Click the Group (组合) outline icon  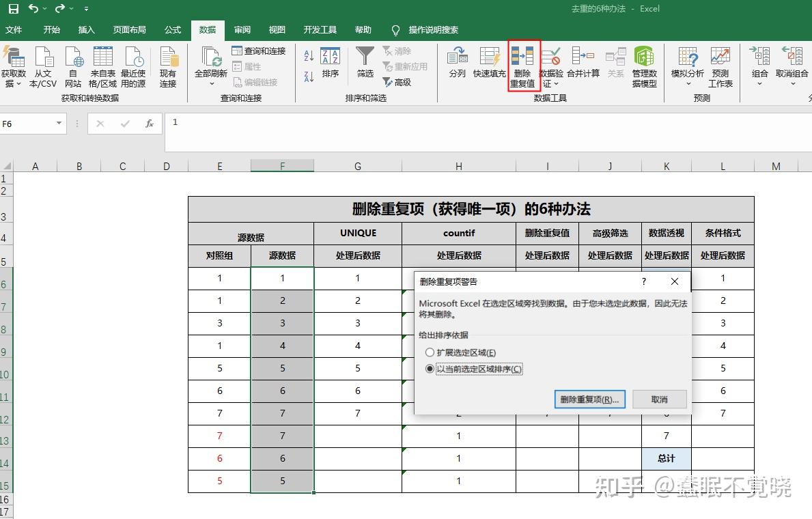click(x=759, y=56)
